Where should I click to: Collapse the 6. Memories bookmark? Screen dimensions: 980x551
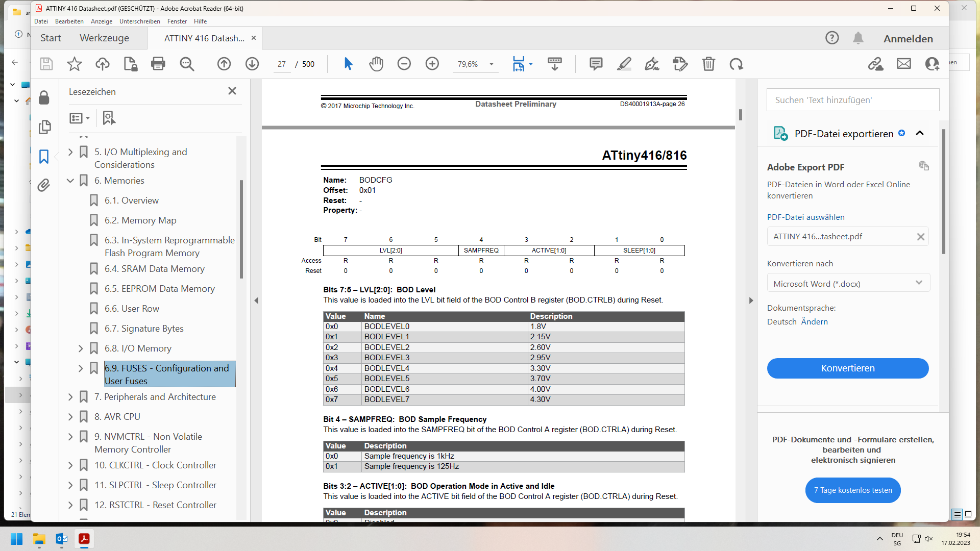(70, 180)
